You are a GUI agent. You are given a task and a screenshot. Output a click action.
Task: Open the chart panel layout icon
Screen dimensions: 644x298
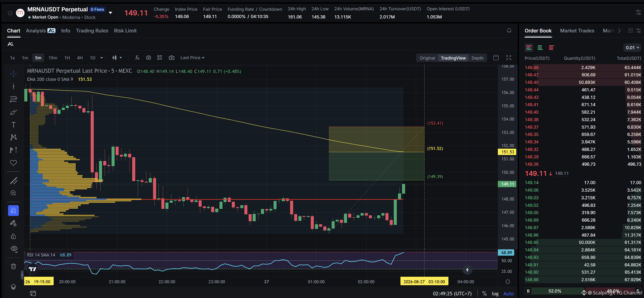point(496,58)
